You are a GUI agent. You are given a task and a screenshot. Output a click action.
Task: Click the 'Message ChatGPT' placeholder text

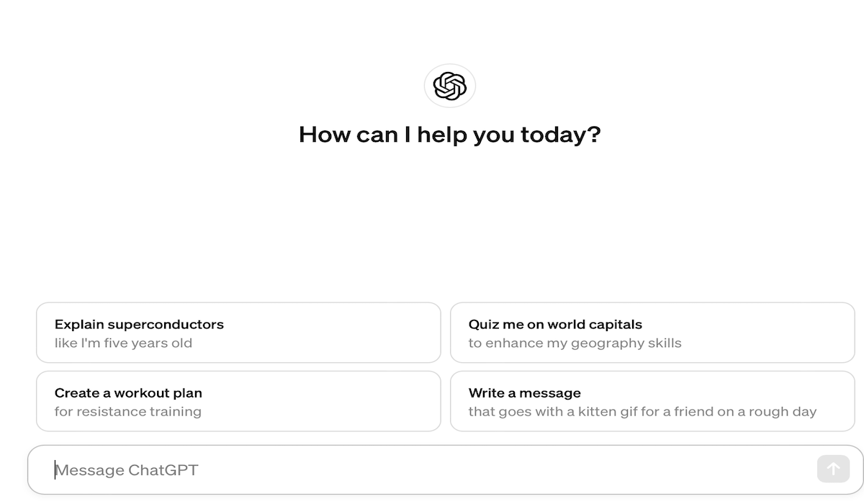[x=127, y=470]
